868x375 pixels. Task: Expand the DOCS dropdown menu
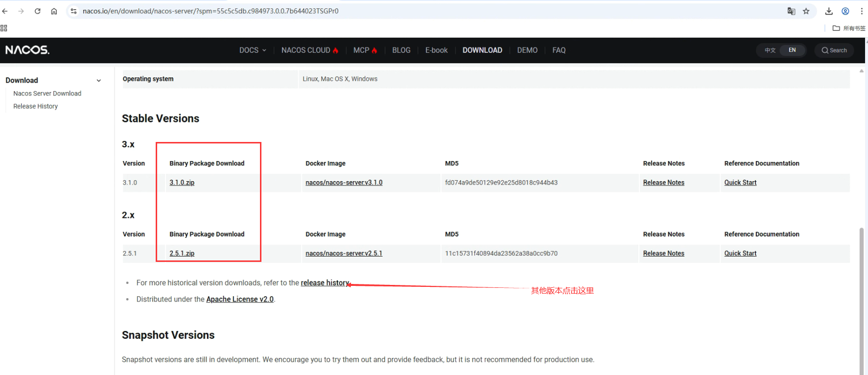(x=253, y=50)
